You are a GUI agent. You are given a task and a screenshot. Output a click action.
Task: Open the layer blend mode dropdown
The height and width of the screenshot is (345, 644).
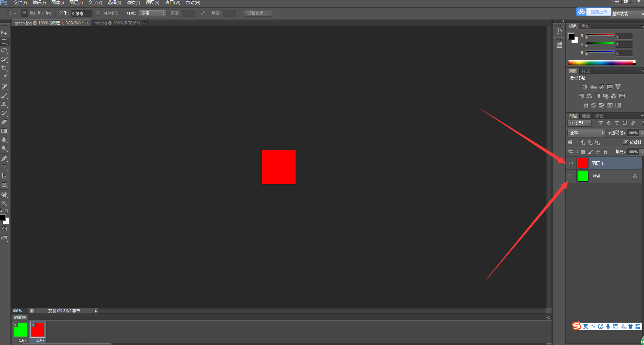click(x=586, y=133)
